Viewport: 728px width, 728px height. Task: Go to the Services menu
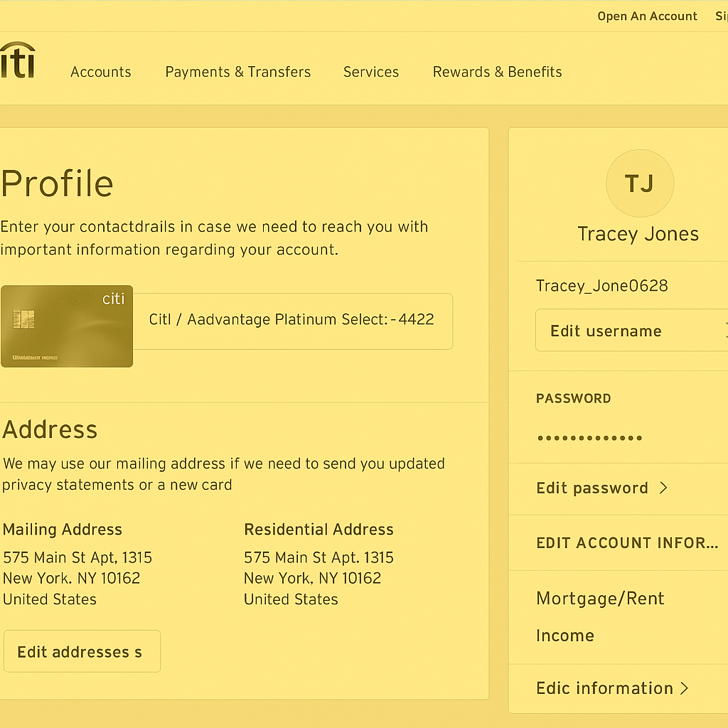(370, 72)
